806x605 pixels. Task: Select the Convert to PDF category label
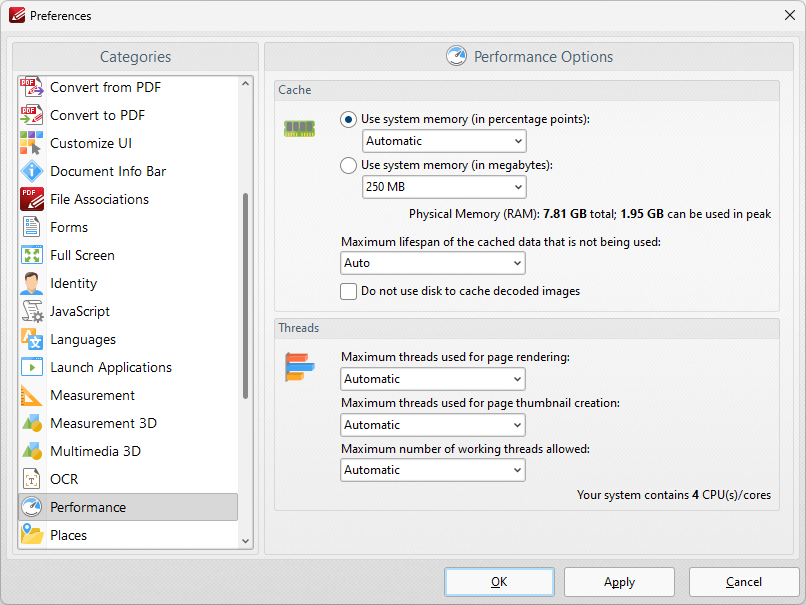98,115
